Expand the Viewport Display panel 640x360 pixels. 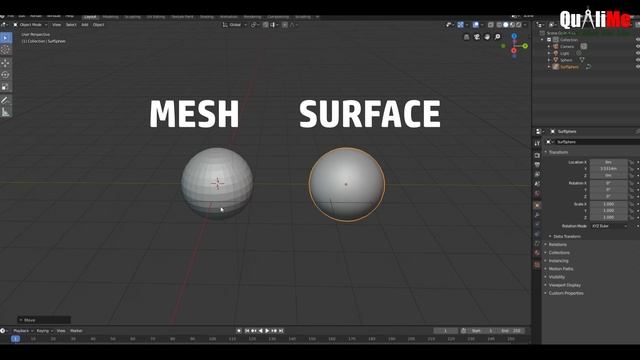(x=564, y=285)
